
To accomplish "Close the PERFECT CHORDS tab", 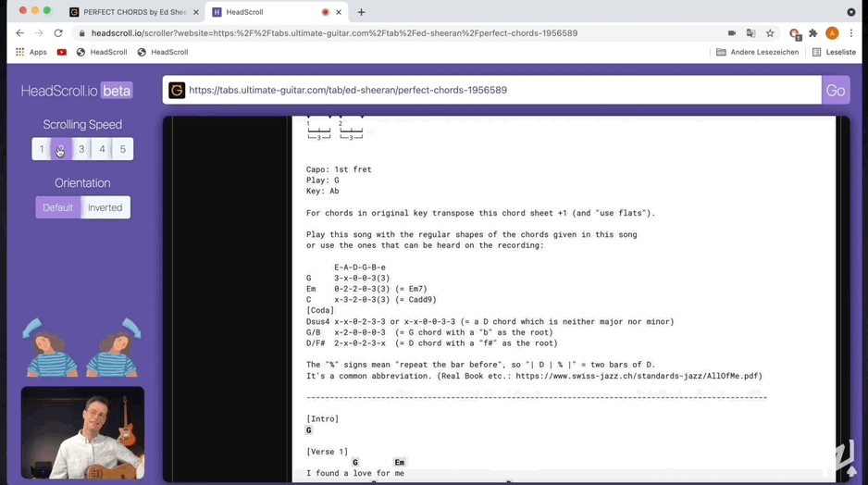I will tap(196, 12).
